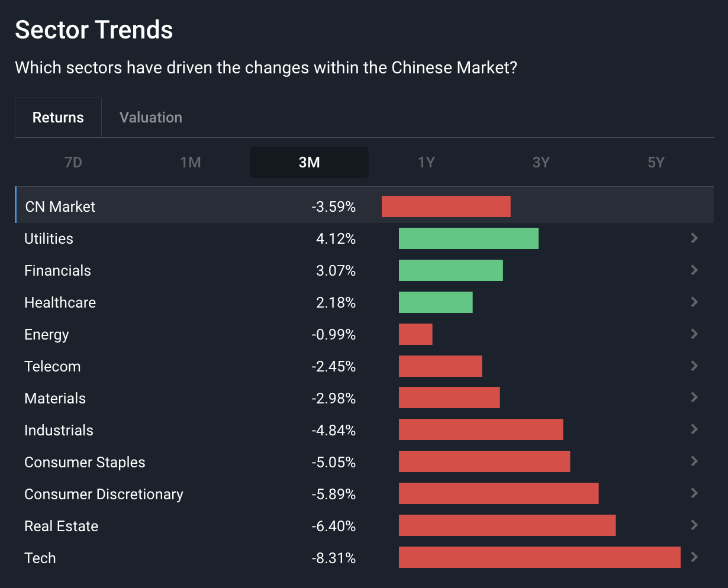Switch to the 1Y timeframe
This screenshot has height=588, width=728.
point(426,163)
